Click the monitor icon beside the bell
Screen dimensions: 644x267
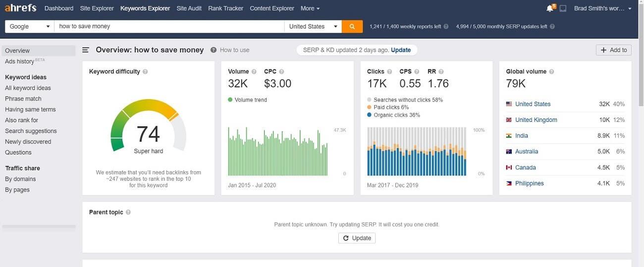click(563, 8)
